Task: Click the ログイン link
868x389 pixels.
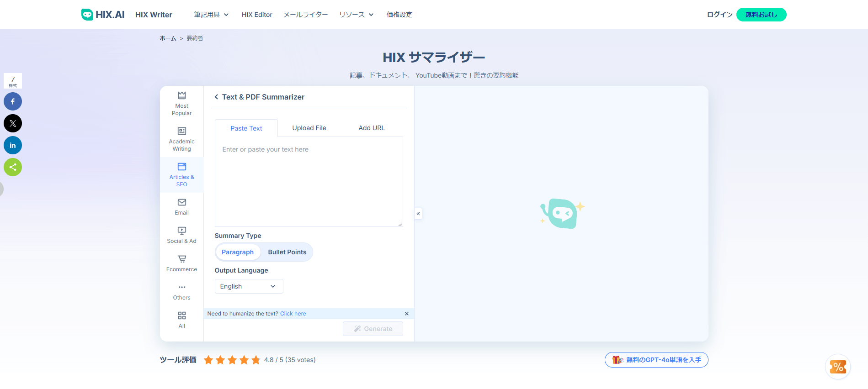Action: tap(720, 15)
